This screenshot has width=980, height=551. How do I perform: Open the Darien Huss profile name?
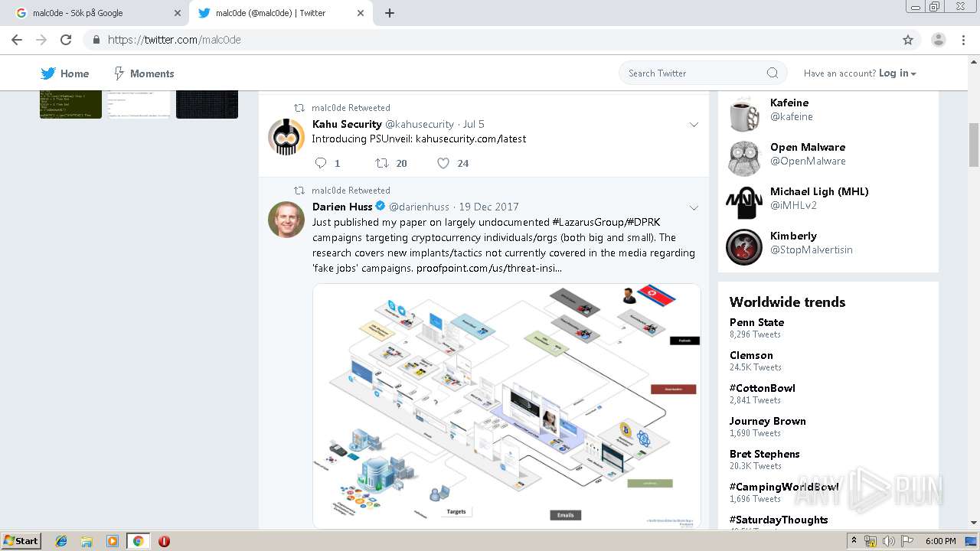[x=342, y=207]
